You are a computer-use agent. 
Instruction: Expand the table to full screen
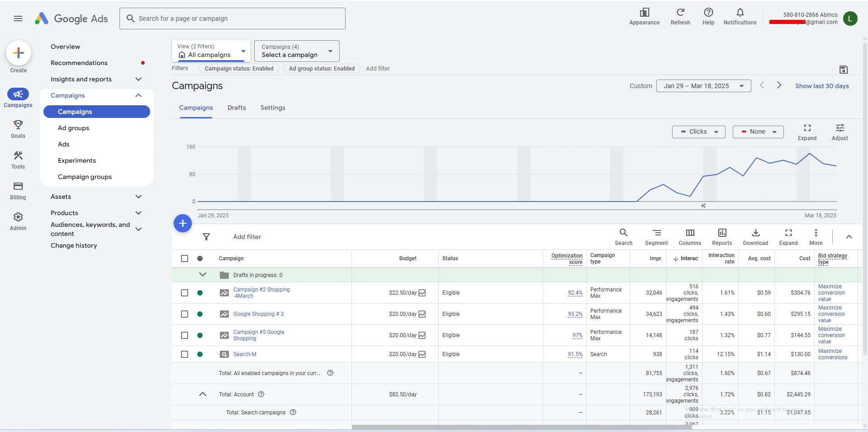point(788,237)
